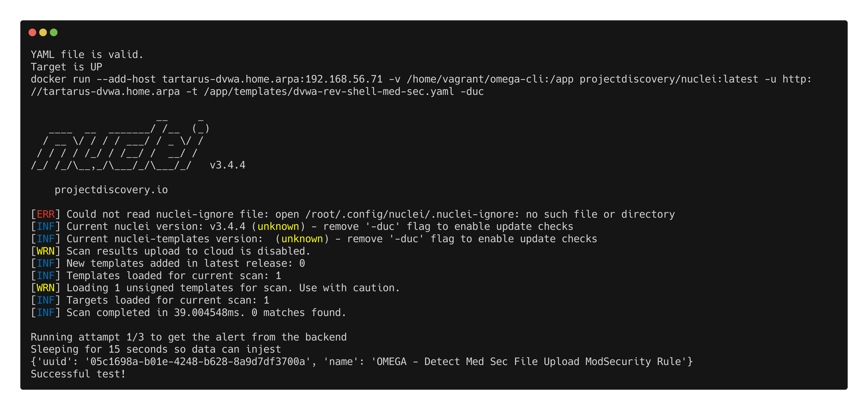
Task: Click the red ERR log tag
Action: [x=46, y=214]
